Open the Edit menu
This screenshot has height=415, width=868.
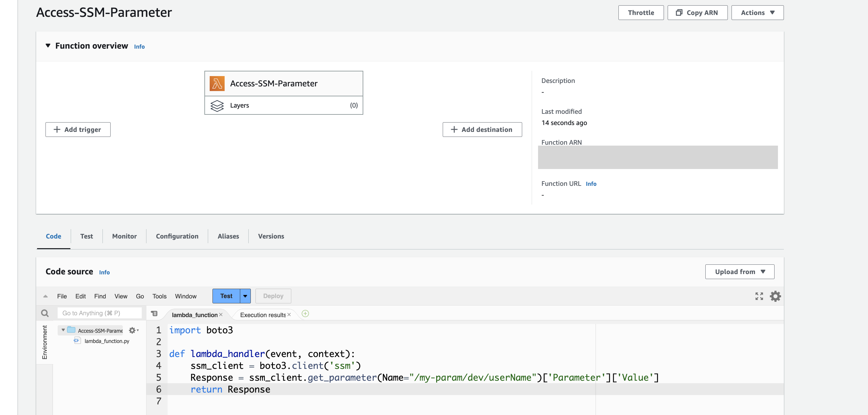coord(80,296)
